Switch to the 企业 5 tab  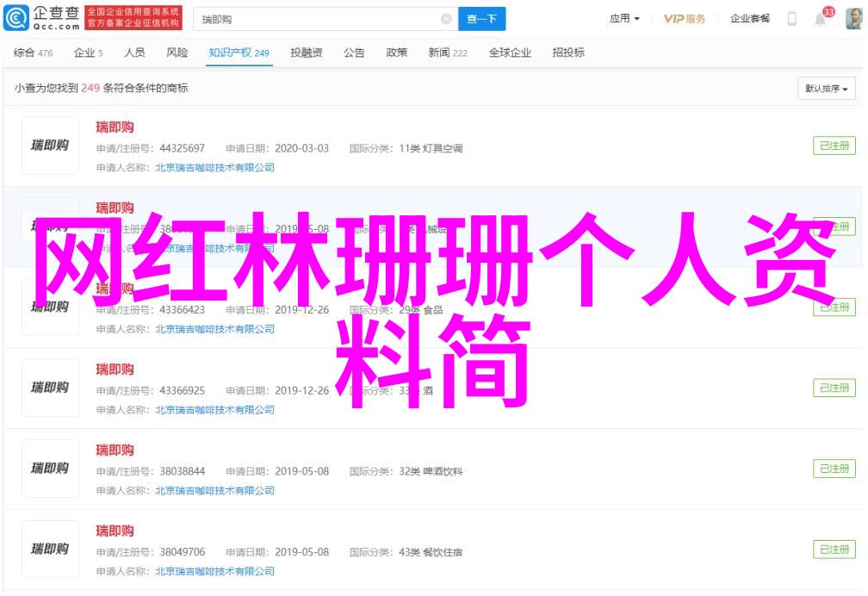point(89,53)
